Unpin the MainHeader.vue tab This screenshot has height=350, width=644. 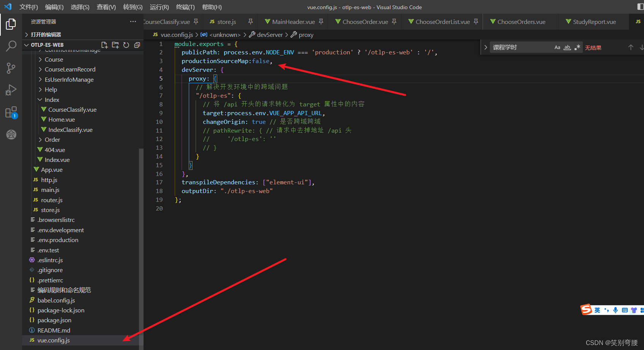(321, 22)
